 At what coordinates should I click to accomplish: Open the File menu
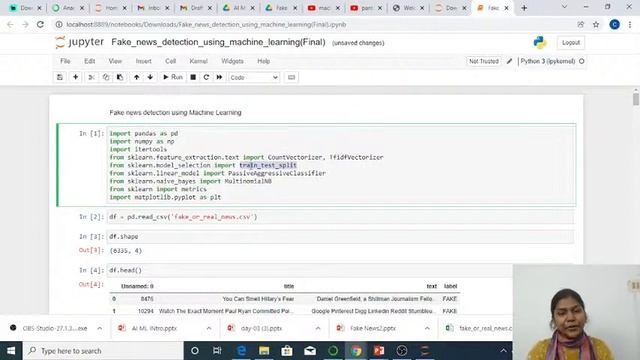point(65,61)
